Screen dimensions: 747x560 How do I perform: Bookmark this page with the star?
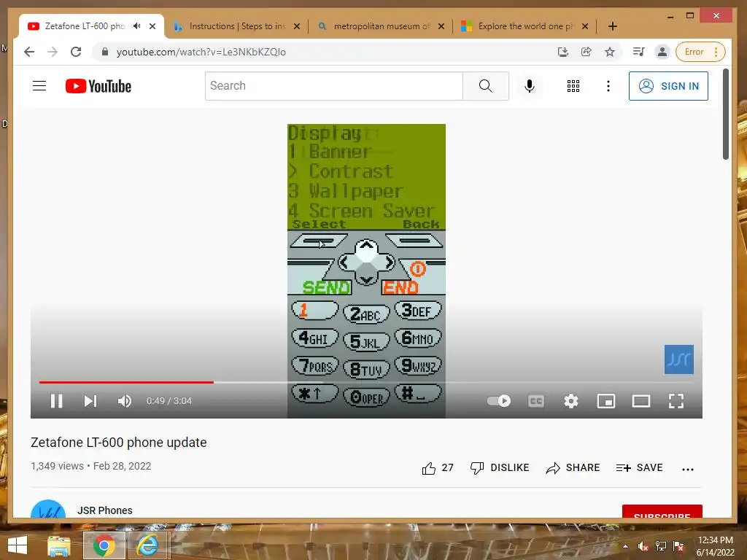pyautogui.click(x=609, y=52)
